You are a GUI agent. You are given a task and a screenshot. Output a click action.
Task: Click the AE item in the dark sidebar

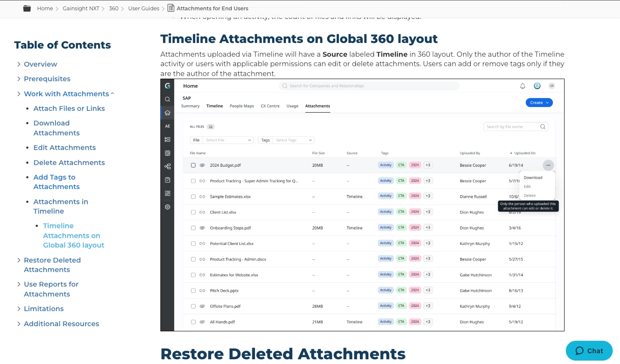click(x=168, y=126)
